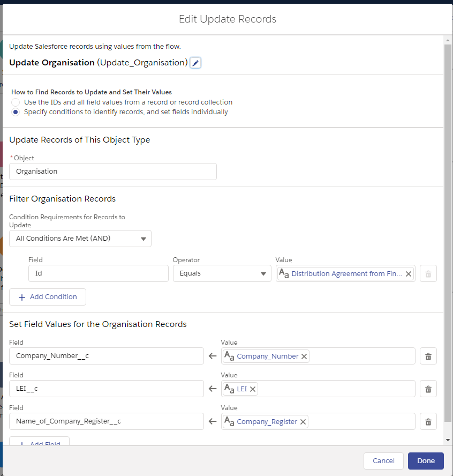453x476 pixels.
Task: Open the Equals operator dropdown
Action: tap(222, 273)
